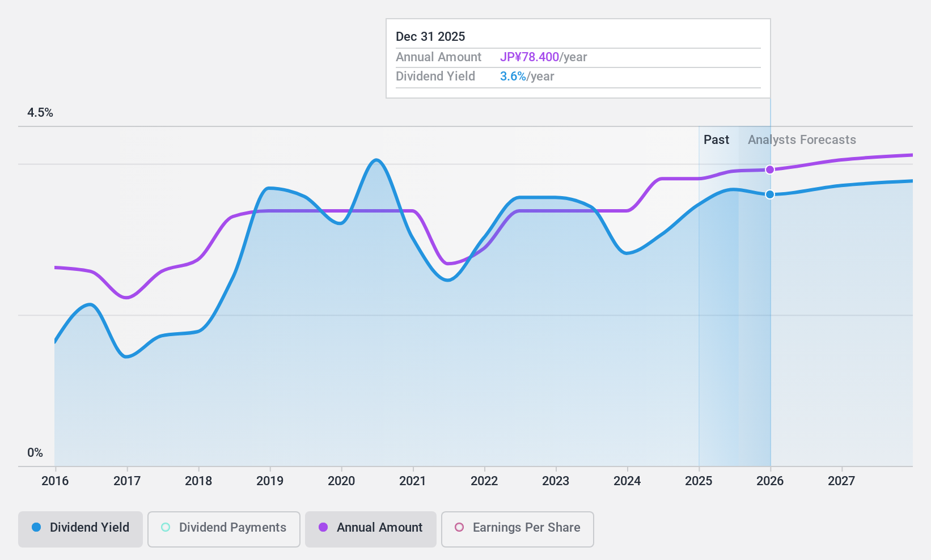Click the 2027 x-axis label
Screen dimensions: 931x560
[841, 481]
